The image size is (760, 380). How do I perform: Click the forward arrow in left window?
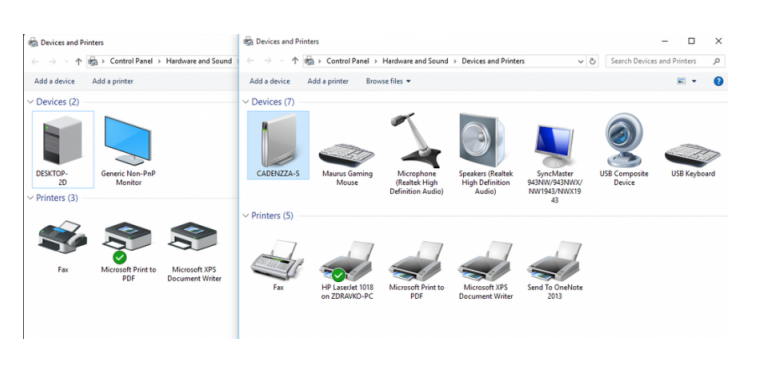point(52,62)
